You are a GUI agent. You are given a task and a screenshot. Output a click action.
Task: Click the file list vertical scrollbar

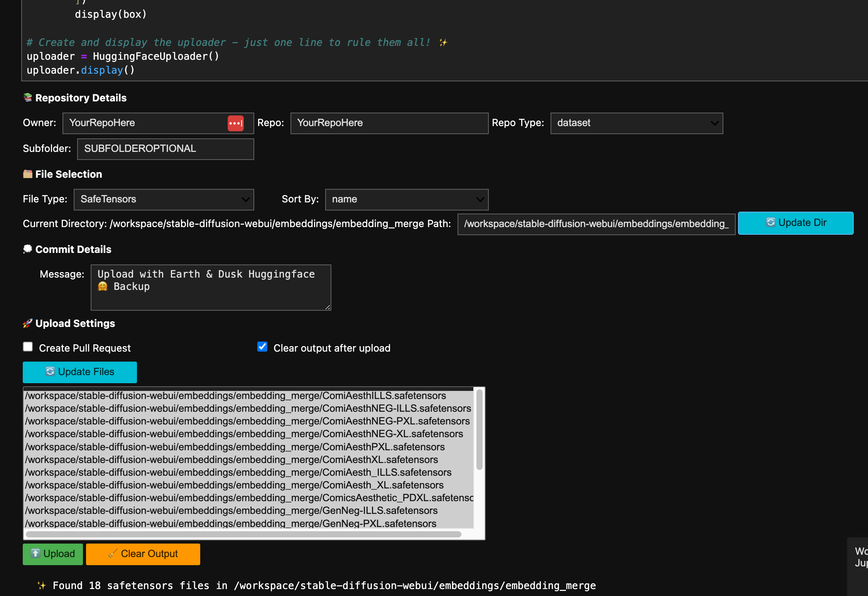pos(479,429)
